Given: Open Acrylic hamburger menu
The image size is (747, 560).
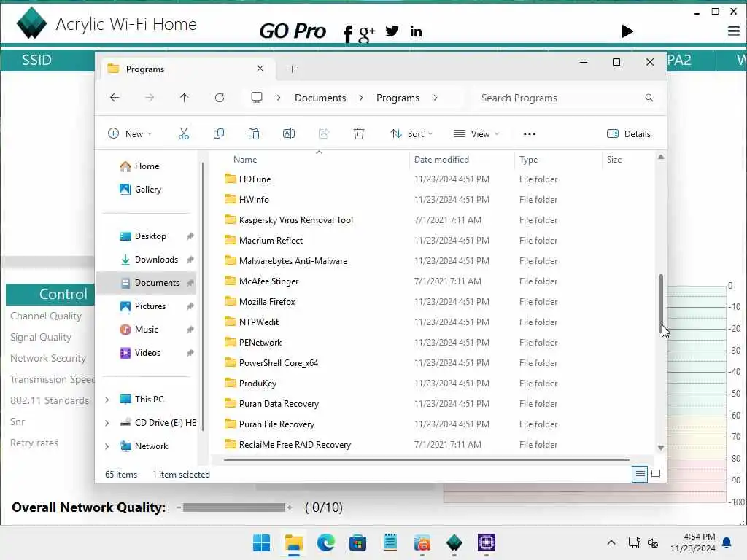Looking at the screenshot, I should coord(734,31).
